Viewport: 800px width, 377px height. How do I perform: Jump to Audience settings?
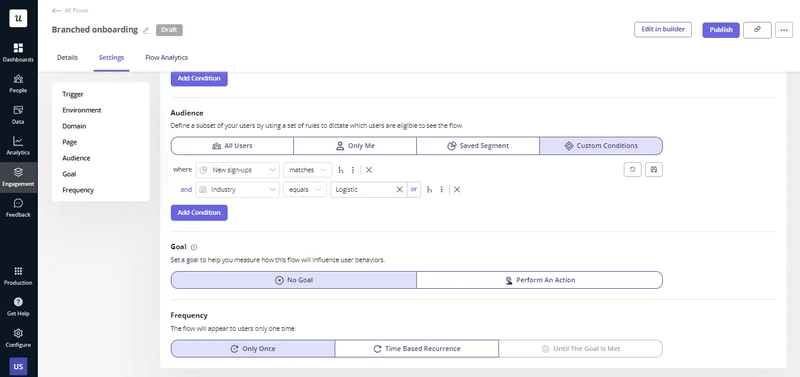[x=77, y=158]
